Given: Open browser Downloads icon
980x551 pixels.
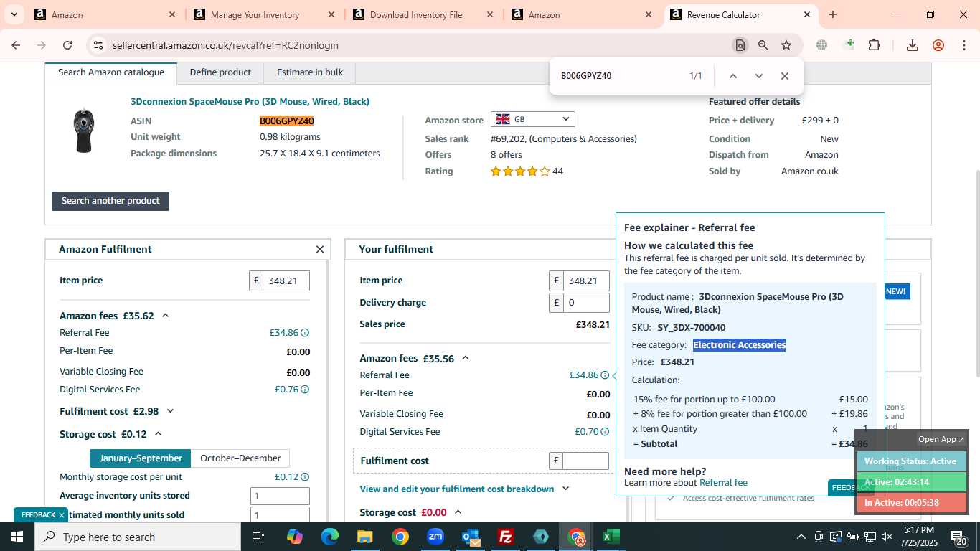Looking at the screenshot, I should [x=913, y=45].
